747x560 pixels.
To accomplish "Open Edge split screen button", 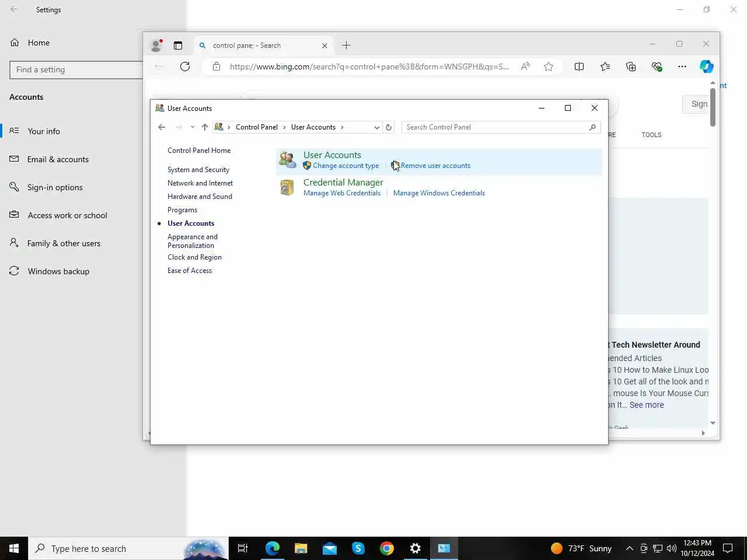I will click(x=579, y=66).
